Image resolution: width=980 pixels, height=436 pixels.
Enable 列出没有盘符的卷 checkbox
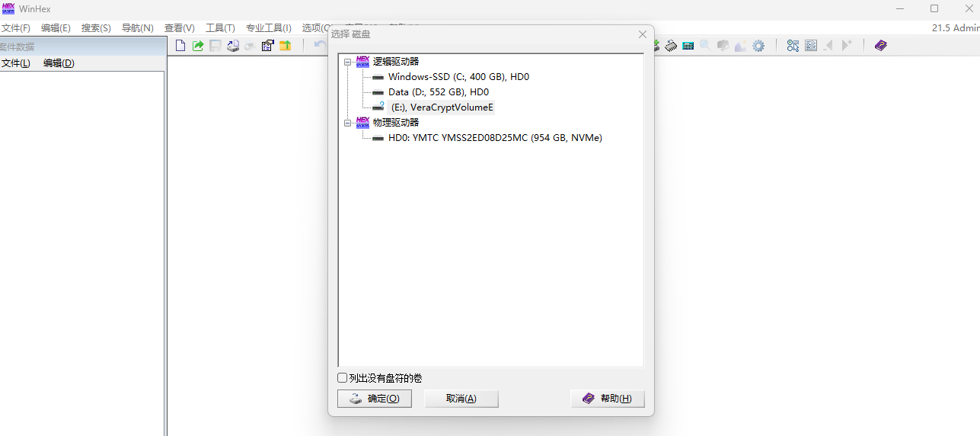342,378
